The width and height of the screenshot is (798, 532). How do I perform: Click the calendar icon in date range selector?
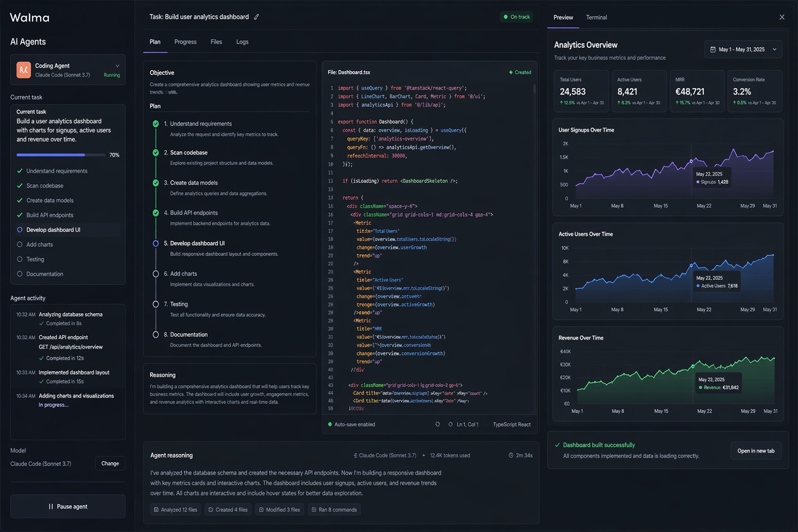click(712, 49)
